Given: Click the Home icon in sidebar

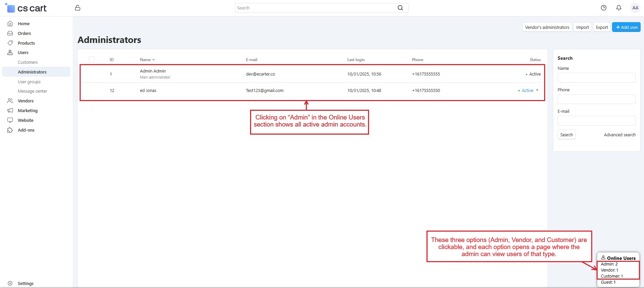Looking at the screenshot, I should 10,23.
